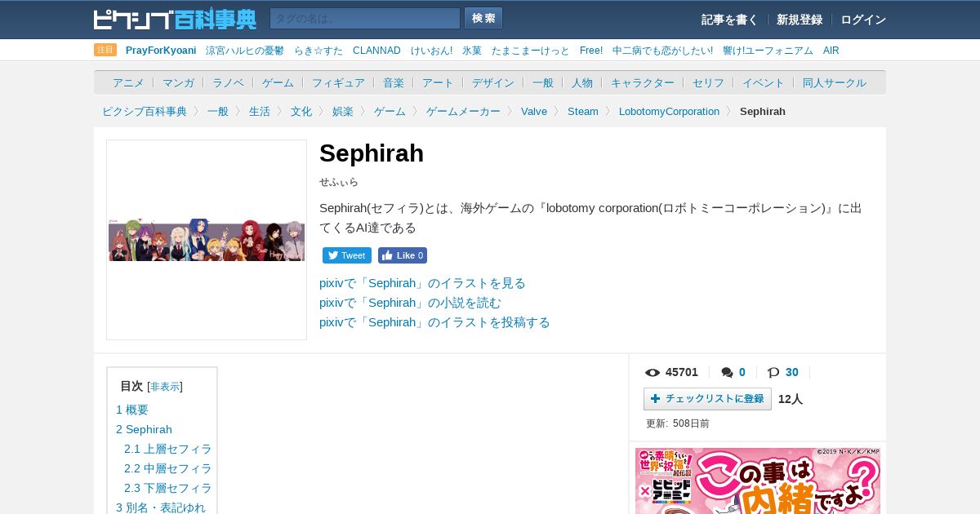Open 中二病でも恋がしたい! trending tag

[x=662, y=51]
